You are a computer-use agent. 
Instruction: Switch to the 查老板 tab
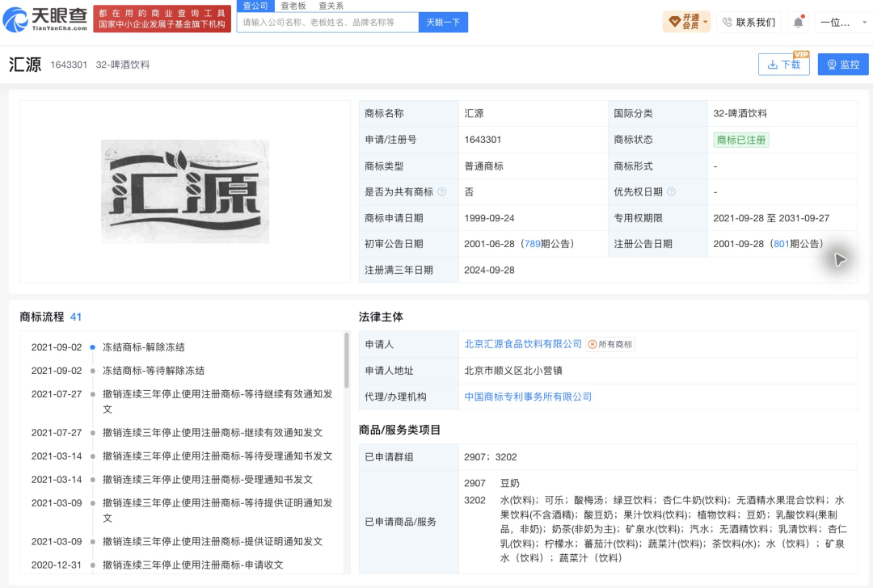coord(293,6)
